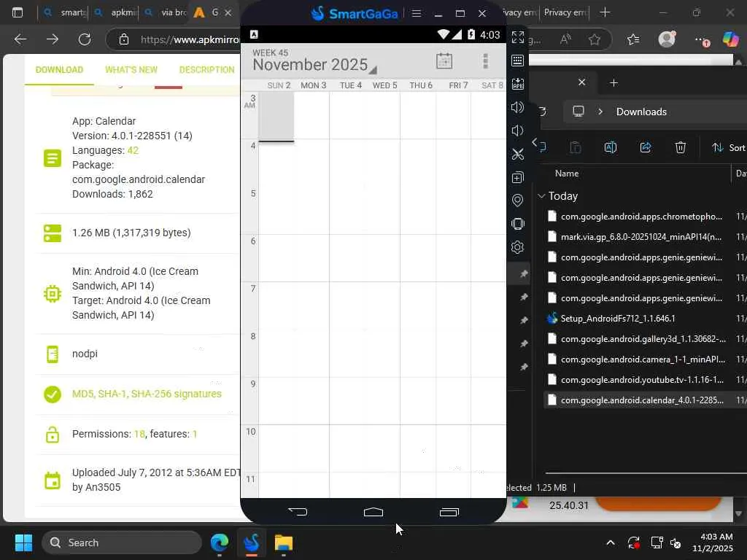Click Rename icon in File Explorer
The height and width of the screenshot is (560, 747).
point(611,147)
